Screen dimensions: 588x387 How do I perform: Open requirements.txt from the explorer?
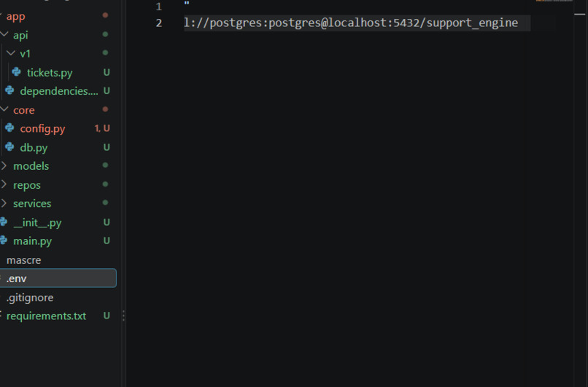click(x=46, y=316)
